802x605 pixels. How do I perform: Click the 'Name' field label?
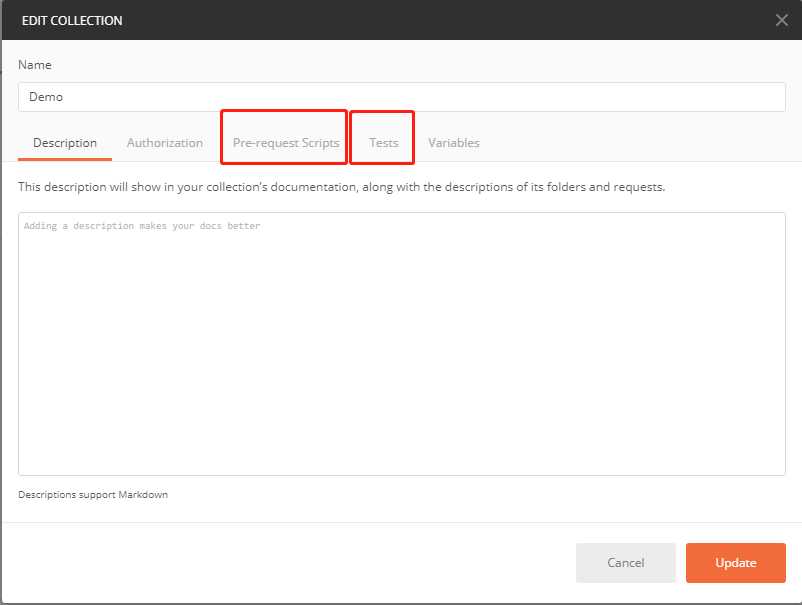pos(35,65)
